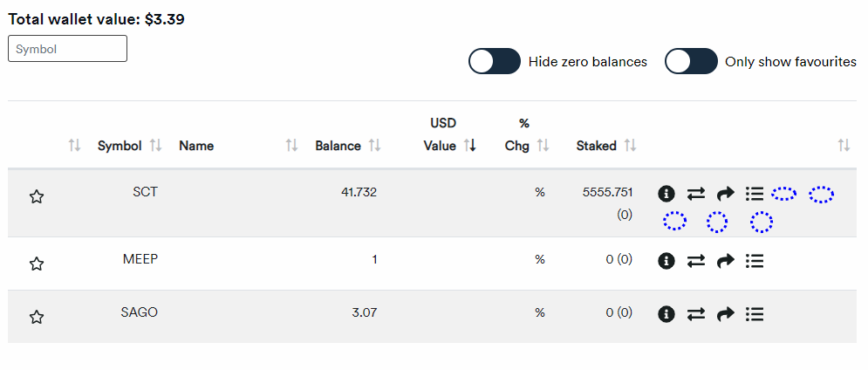Click the info icon in SCT row
868x370 pixels.
(x=666, y=193)
